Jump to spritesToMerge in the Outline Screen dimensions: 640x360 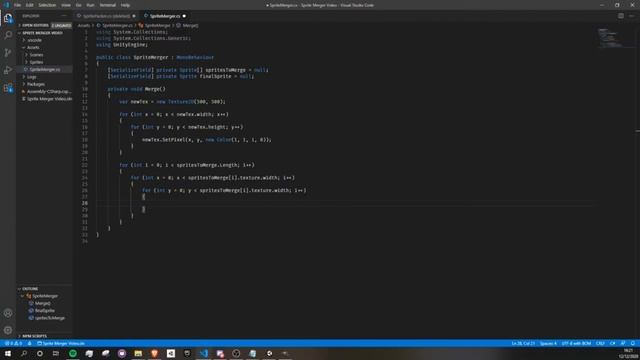pyautogui.click(x=49, y=318)
